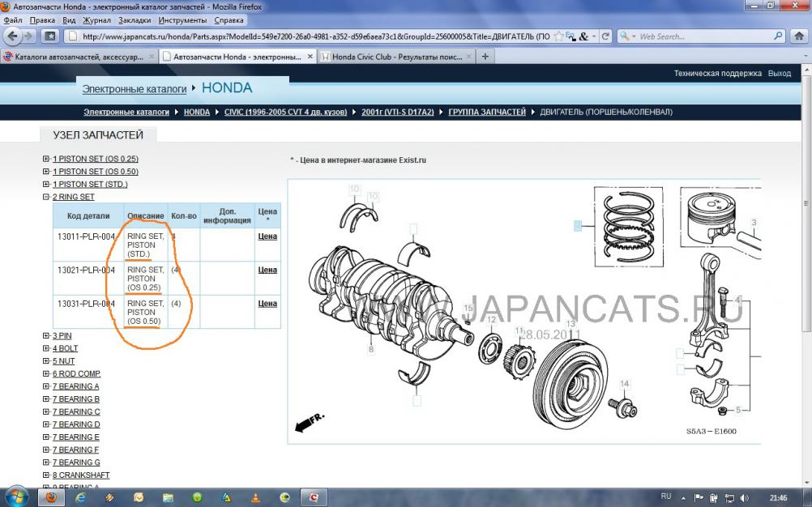The image size is (812, 507).
Task: Expand the 8 CRANKSHAFT node
Action: point(46,475)
